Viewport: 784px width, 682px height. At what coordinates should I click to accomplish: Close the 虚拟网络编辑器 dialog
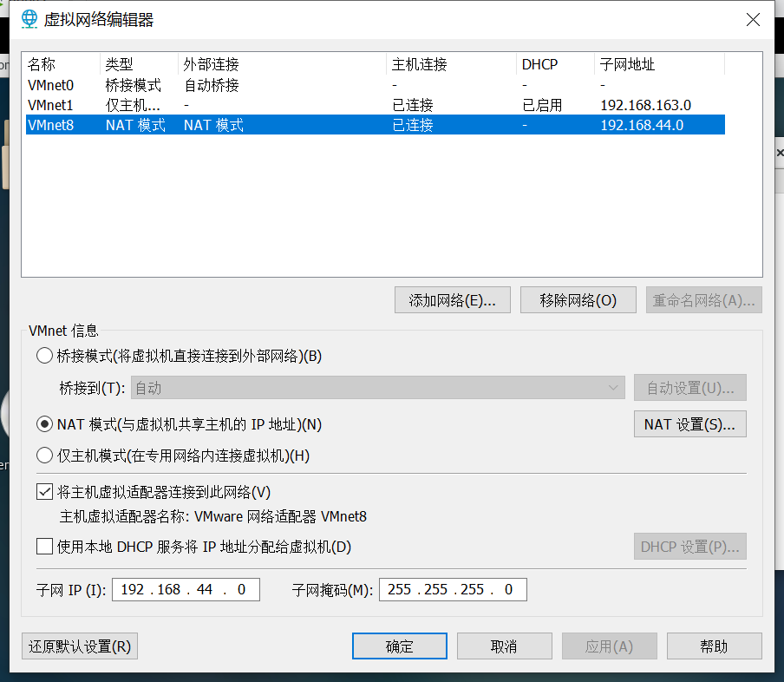click(753, 18)
